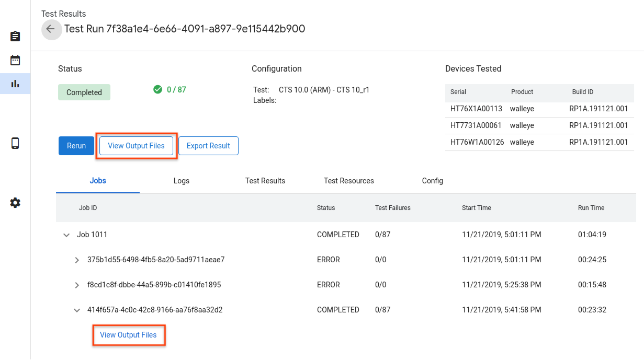Open the devices phone sidebar icon
This screenshot has height=361, width=644.
click(x=15, y=143)
